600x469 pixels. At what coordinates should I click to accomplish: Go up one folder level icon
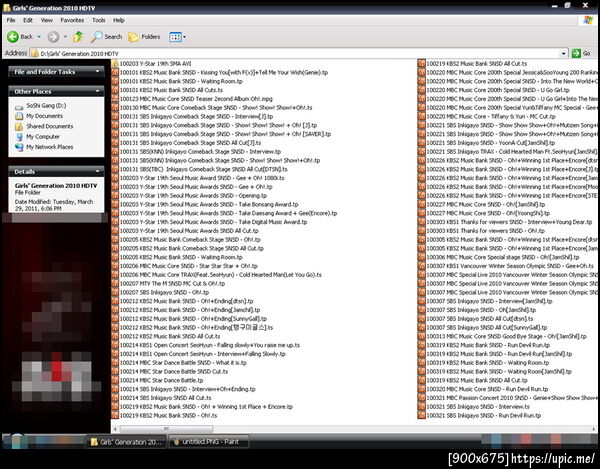point(78,37)
